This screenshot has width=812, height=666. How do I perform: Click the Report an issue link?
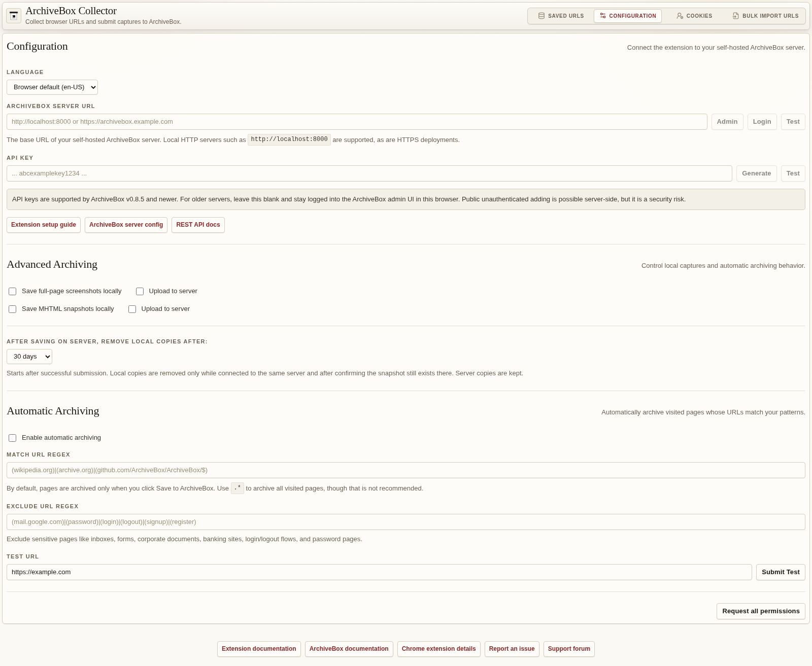pos(512,649)
